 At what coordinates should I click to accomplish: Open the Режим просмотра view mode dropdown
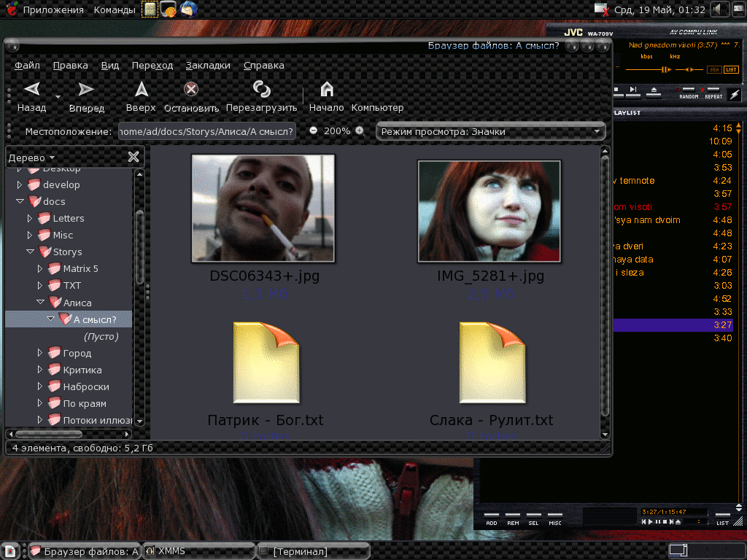click(x=490, y=131)
